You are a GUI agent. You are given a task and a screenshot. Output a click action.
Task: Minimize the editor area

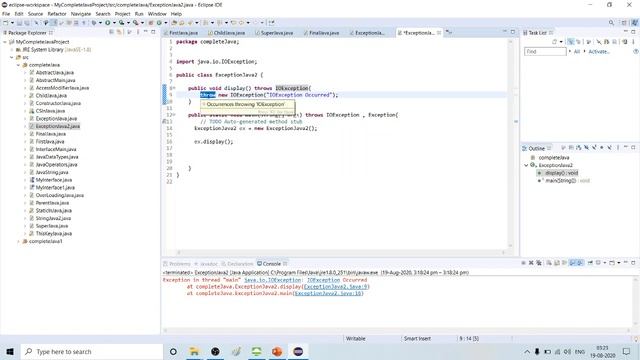(x=505, y=32)
